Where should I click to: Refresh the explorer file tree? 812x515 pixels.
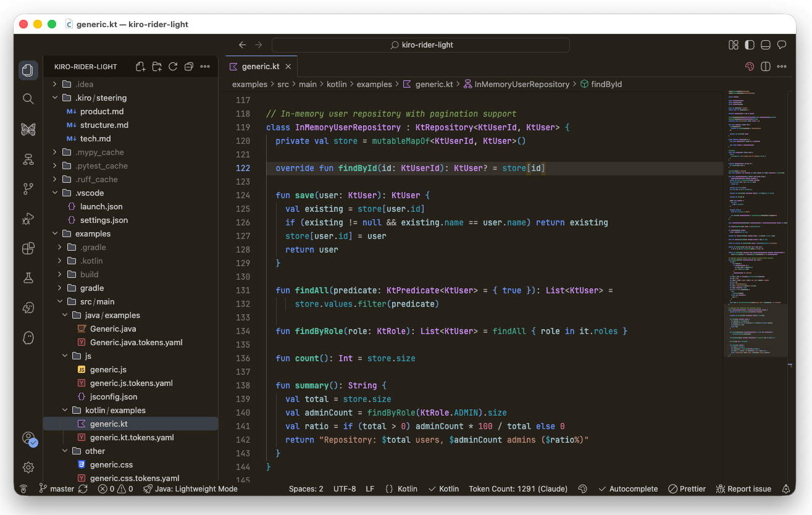pyautogui.click(x=173, y=67)
